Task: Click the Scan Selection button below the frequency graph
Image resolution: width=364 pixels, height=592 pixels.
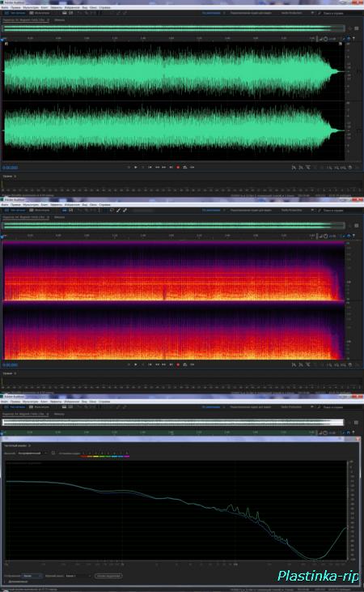Action: [108, 576]
